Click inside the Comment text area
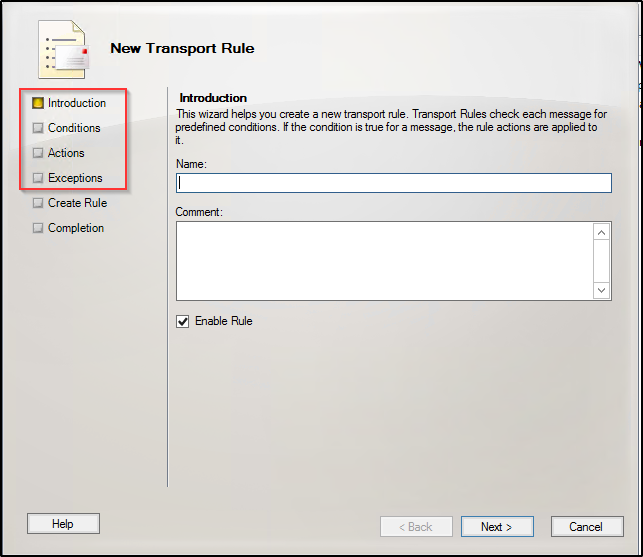Screen dimensions: 643x557 [x=384, y=260]
